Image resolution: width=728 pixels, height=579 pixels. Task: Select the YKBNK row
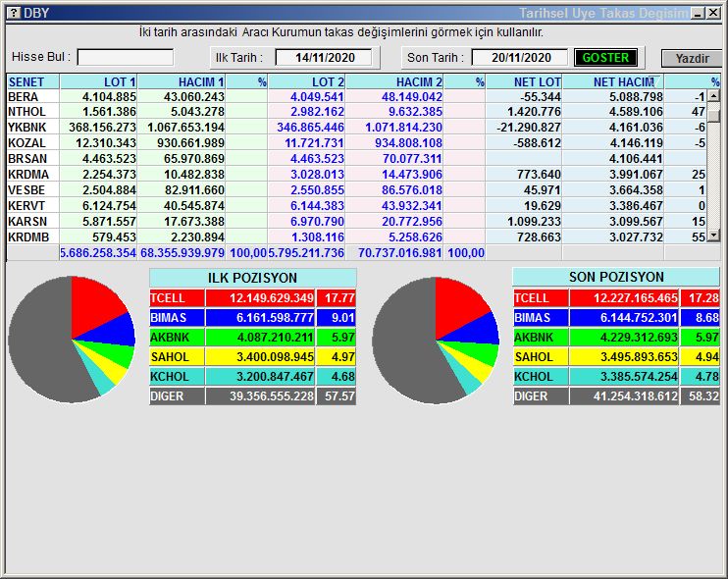click(356, 128)
